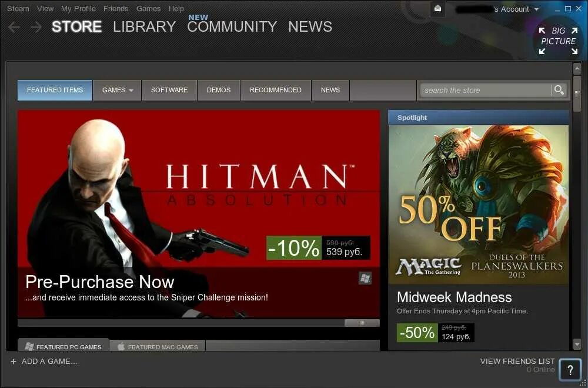
Task: Click the horizontal carousel slider handle
Action: [x=362, y=323]
